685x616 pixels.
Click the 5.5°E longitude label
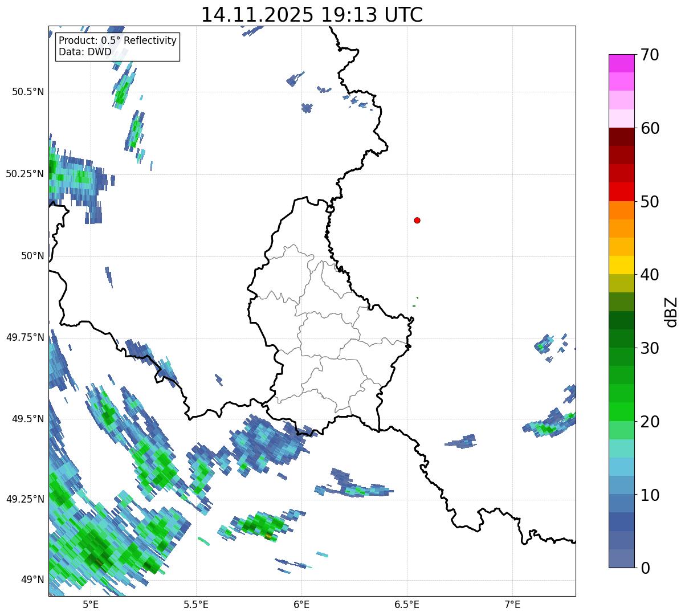click(196, 604)
